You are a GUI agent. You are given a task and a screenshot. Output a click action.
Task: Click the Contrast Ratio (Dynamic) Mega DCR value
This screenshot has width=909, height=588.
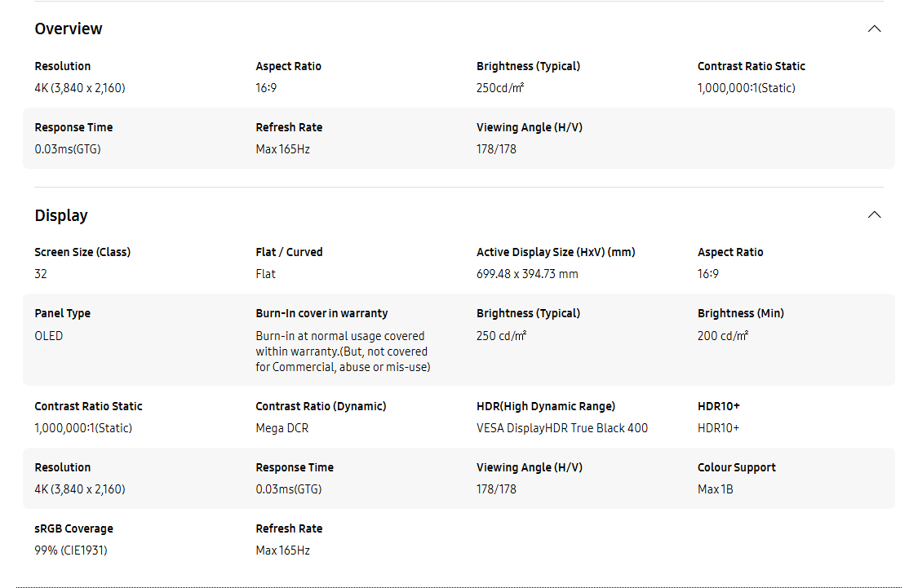(x=282, y=428)
